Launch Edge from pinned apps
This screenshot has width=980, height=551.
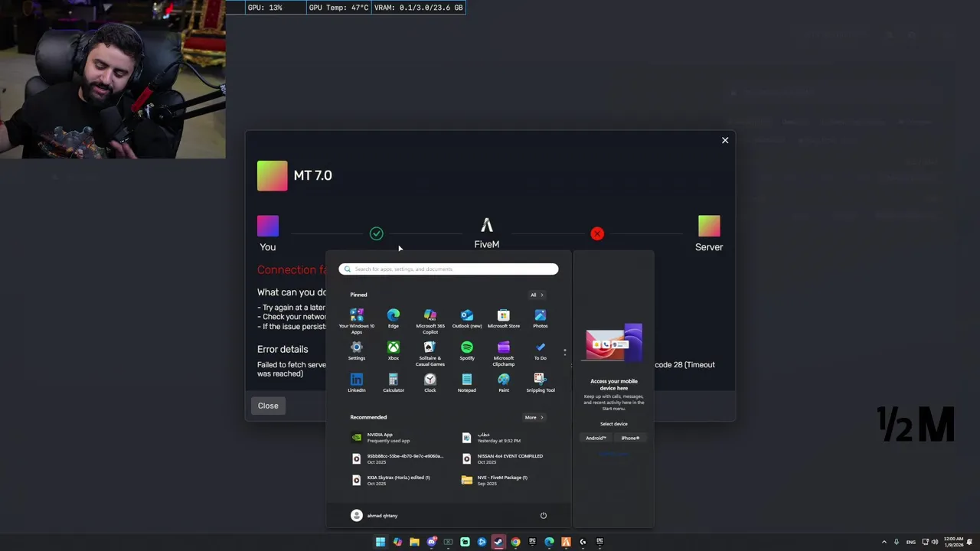tap(394, 318)
